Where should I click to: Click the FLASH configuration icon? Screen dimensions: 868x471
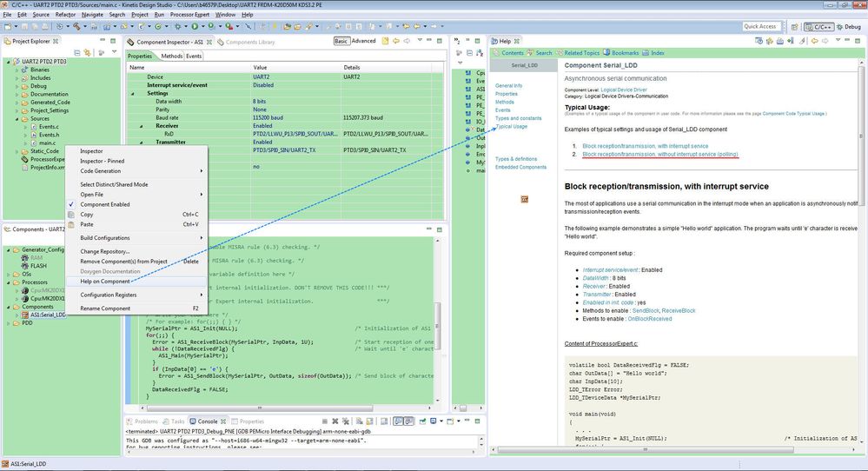pyautogui.click(x=25, y=266)
